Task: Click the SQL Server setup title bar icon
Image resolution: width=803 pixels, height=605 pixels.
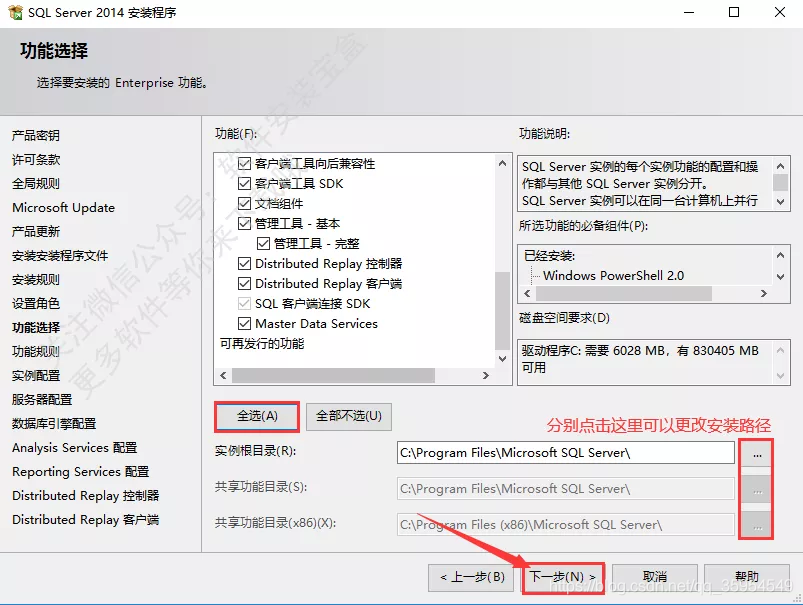Action: [15, 12]
